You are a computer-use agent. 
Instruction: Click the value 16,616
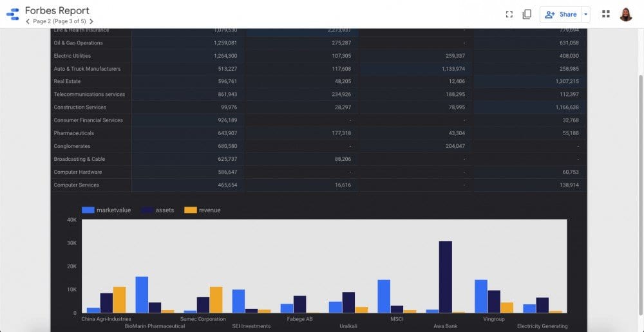point(343,185)
